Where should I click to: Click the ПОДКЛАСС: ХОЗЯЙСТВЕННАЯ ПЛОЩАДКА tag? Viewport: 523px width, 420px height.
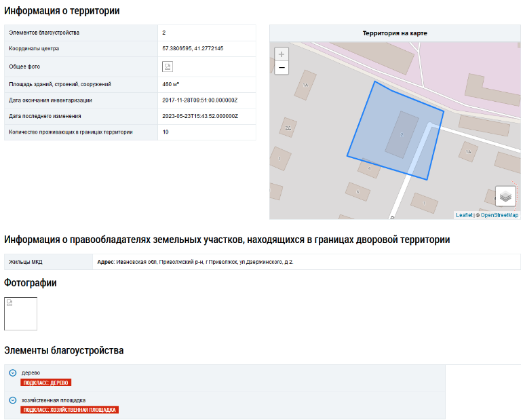71,410
